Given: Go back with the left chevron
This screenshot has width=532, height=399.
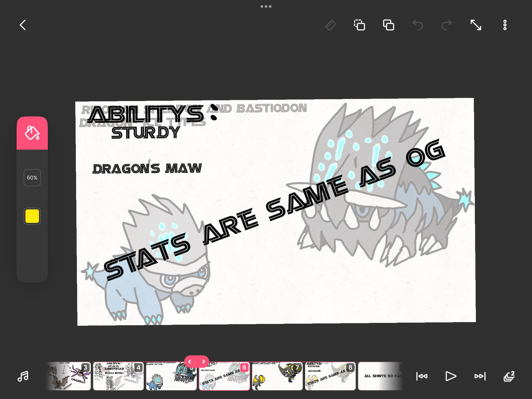Looking at the screenshot, I should [x=23, y=25].
